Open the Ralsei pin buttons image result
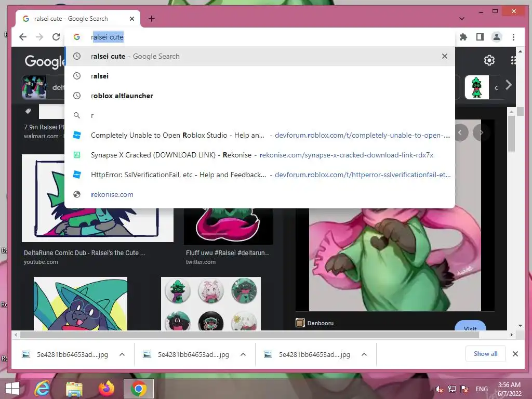 pos(211,303)
